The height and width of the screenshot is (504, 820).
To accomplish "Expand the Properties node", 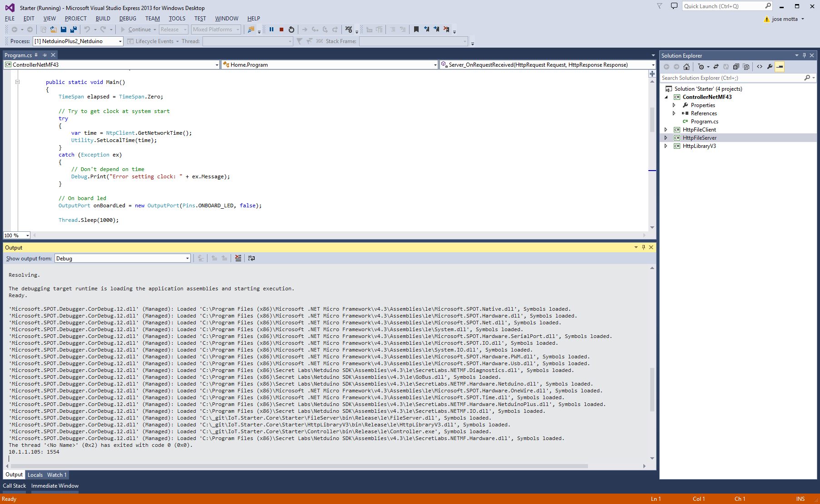I will pyautogui.click(x=674, y=105).
